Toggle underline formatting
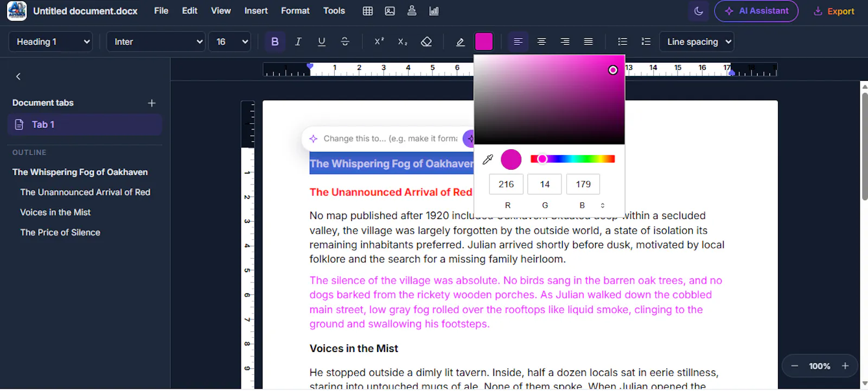The image size is (868, 391). [322, 42]
